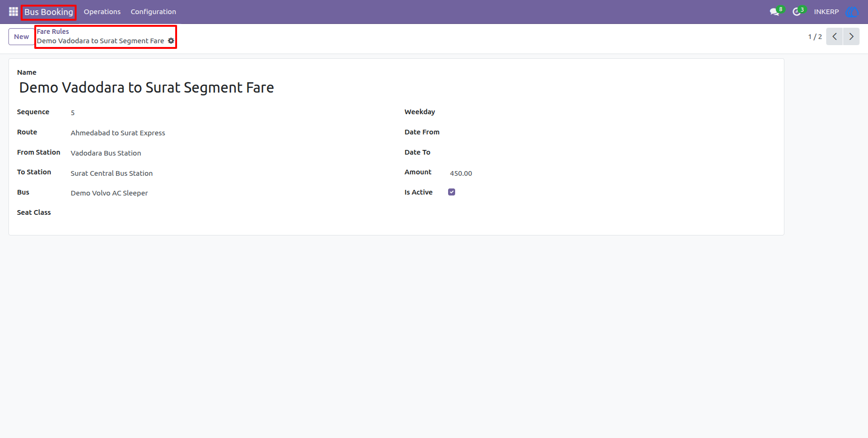Viewport: 868px width, 438px height.
Task: Click the INKERP company name
Action: 826,12
